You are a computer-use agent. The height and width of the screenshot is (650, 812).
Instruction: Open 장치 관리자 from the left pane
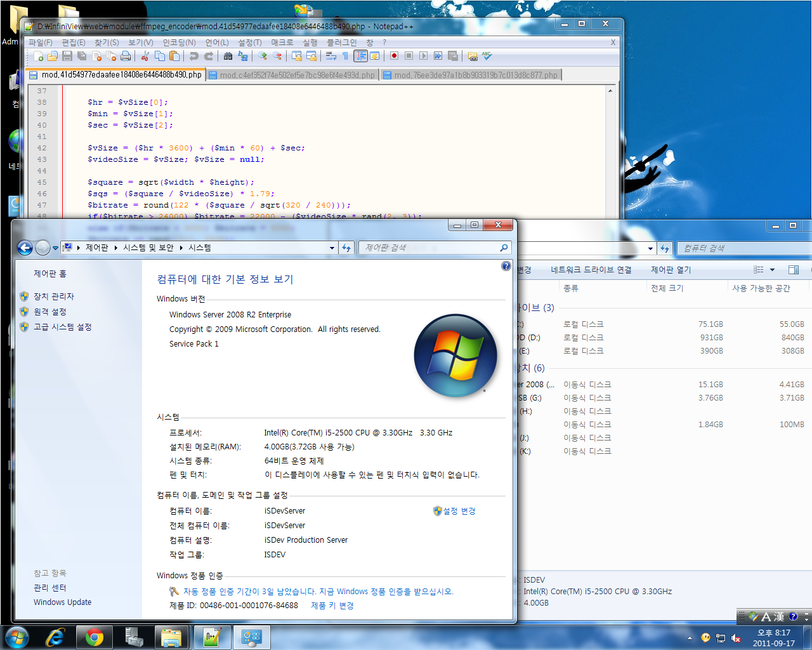(54, 296)
